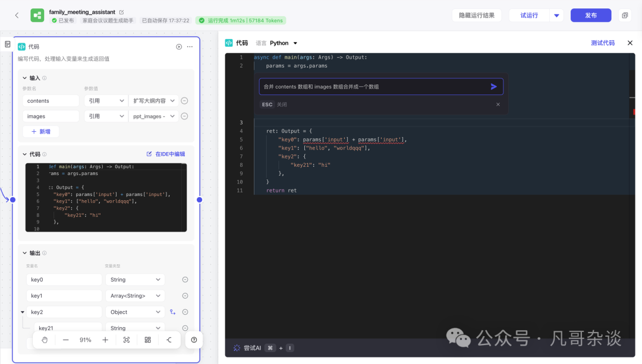This screenshot has width=642, height=364.
Task: Edit the key0 variable name field
Action: 64,280
